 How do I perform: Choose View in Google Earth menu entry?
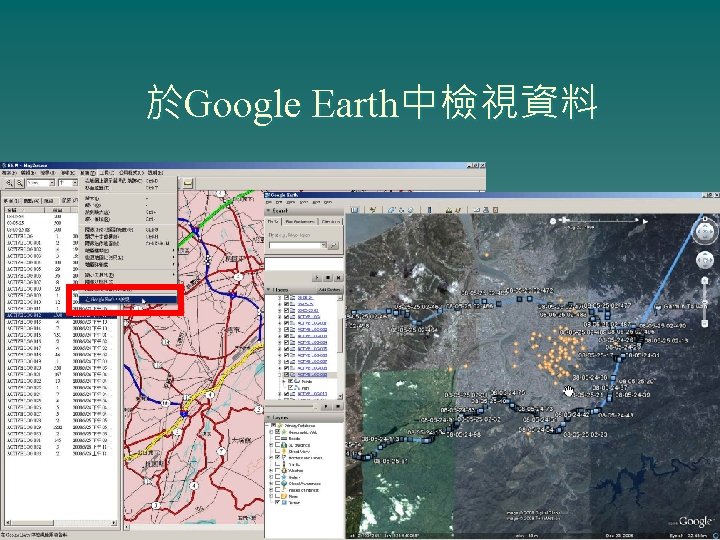click(128, 299)
